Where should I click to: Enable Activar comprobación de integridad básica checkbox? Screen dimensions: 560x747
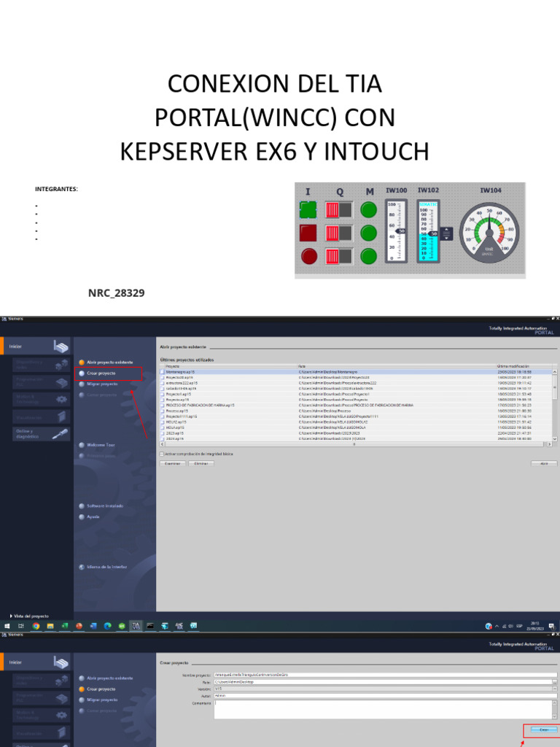(x=162, y=454)
